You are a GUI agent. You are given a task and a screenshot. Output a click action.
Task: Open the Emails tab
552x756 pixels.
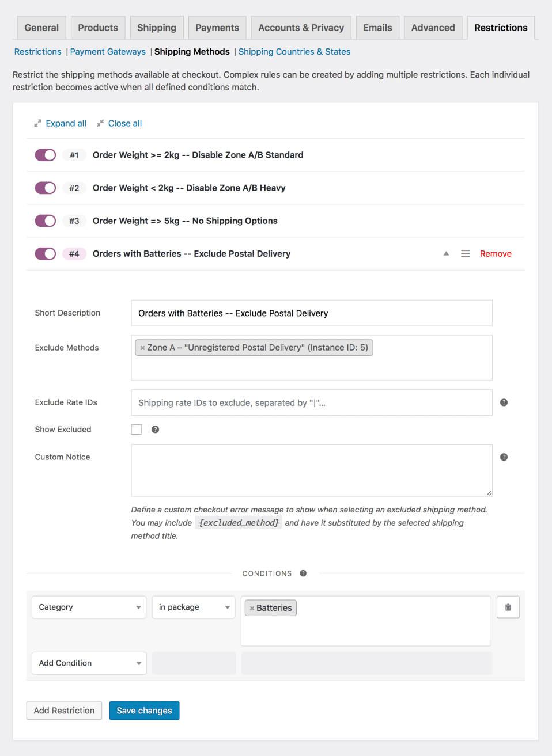coord(377,28)
